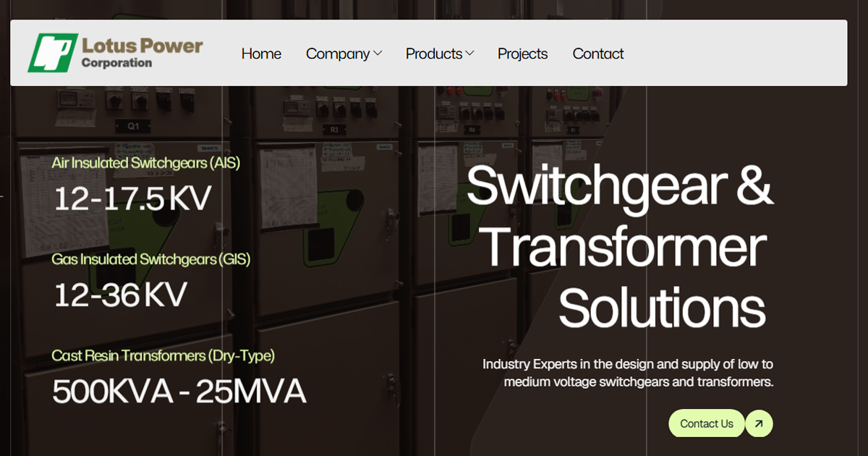Select the arrow icon beside Contact Us
Screen dimensions: 868x456
(757, 423)
